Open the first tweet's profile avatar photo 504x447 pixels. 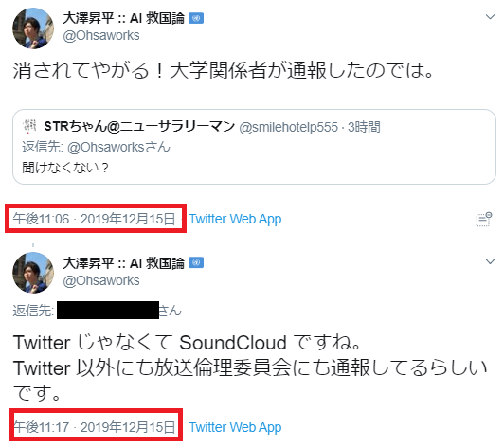coord(33,28)
